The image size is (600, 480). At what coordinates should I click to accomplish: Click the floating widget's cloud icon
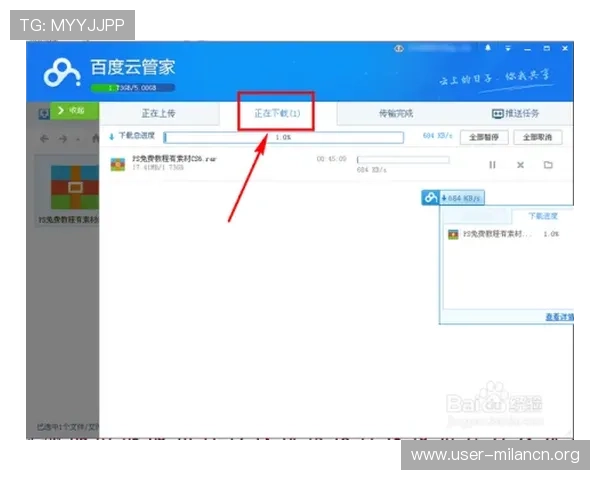click(430, 198)
